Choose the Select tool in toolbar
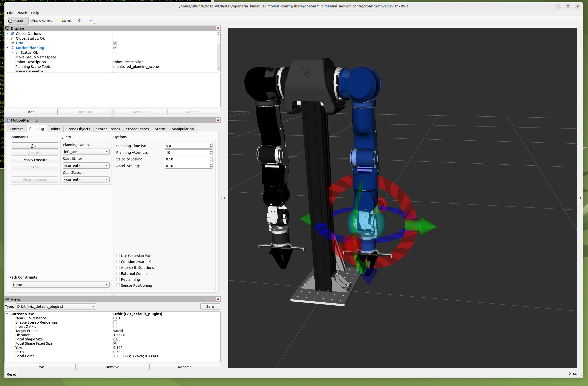Image resolution: width=588 pixels, height=386 pixels. [x=65, y=21]
